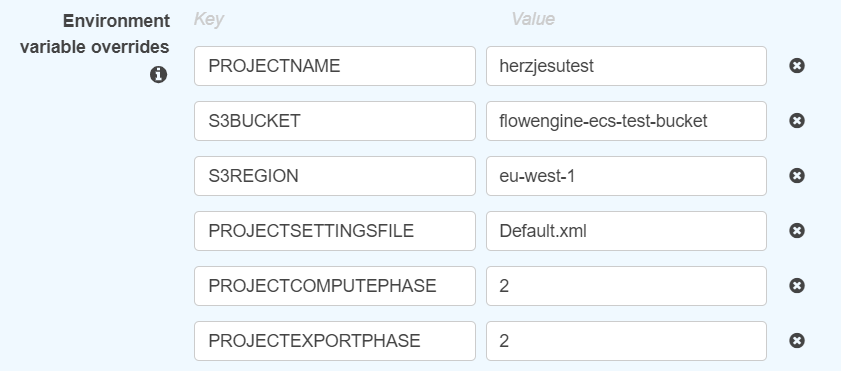Screen dimensions: 841x371
Task: Click the Environment variable overrides label
Action: (95, 34)
